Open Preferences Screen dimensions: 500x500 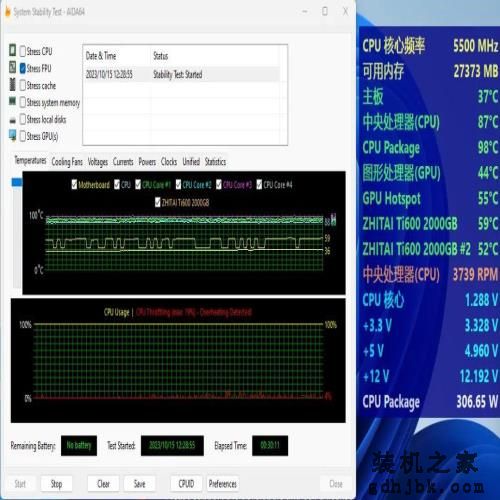click(223, 484)
